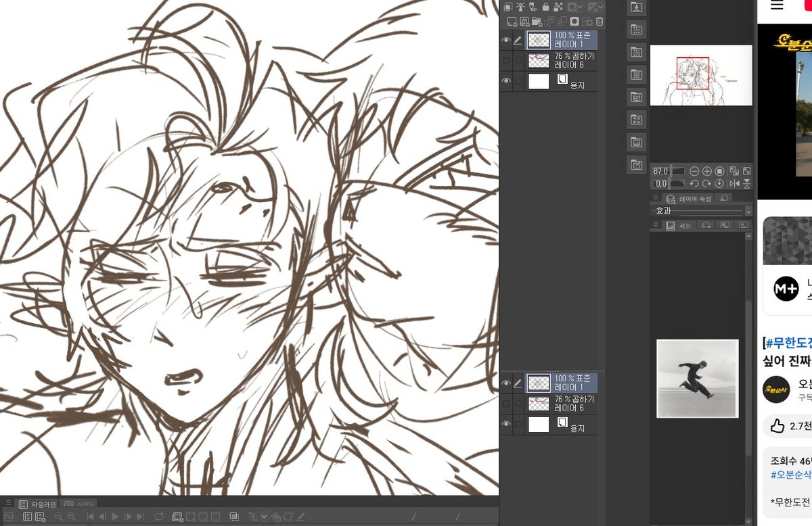The width and height of the screenshot is (812, 526).
Task: Open timeline panel hamburger menu
Action: tap(8, 504)
